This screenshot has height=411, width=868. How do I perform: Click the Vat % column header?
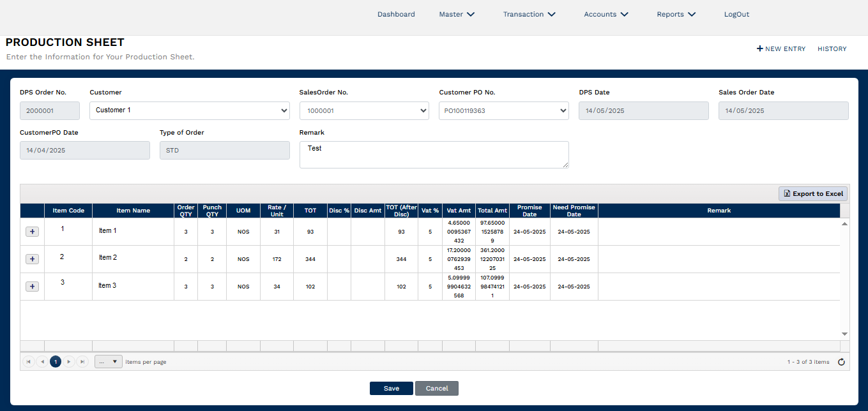point(430,211)
